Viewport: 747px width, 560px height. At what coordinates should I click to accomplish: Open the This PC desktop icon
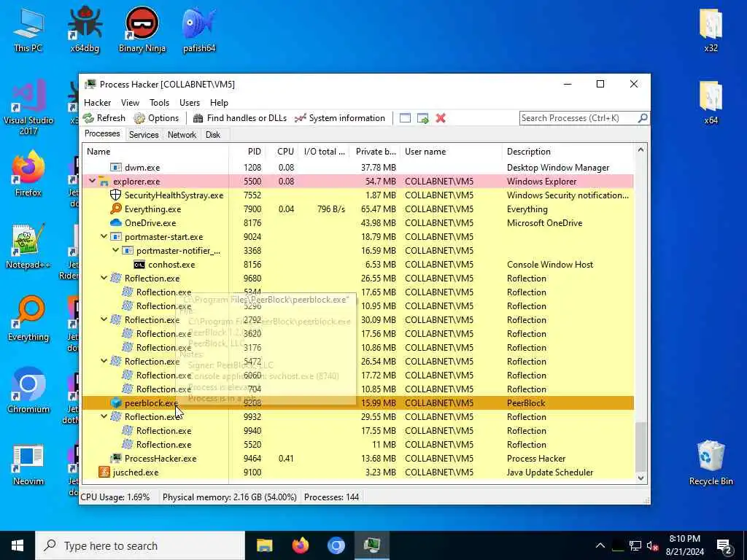coord(28,29)
